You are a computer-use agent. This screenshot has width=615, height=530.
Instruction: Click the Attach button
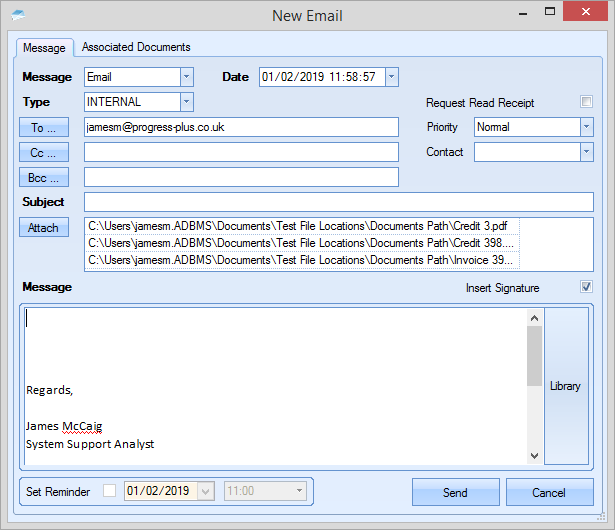pyautogui.click(x=44, y=227)
